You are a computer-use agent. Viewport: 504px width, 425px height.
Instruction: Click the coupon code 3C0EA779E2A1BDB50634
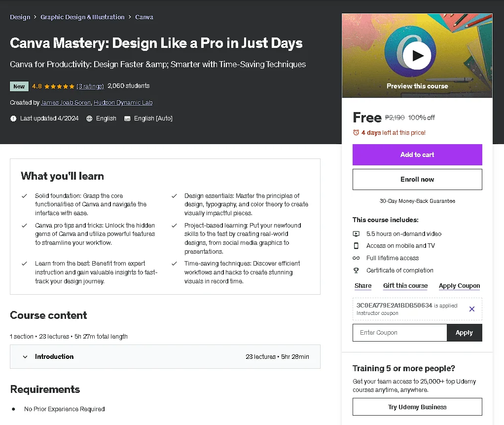394,306
